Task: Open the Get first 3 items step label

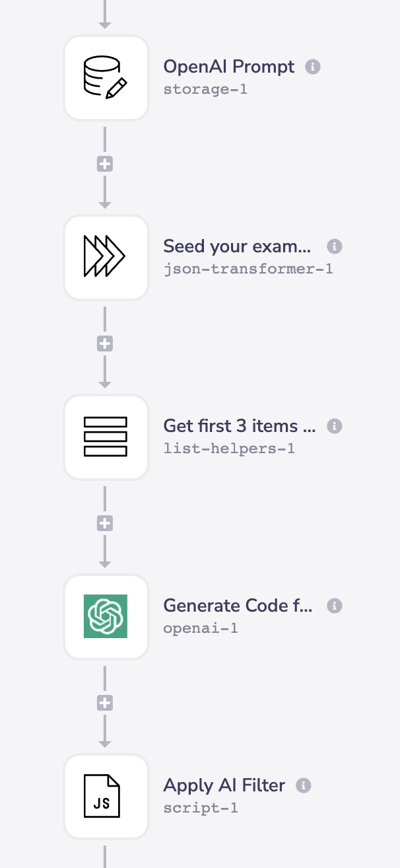Action: (x=239, y=426)
